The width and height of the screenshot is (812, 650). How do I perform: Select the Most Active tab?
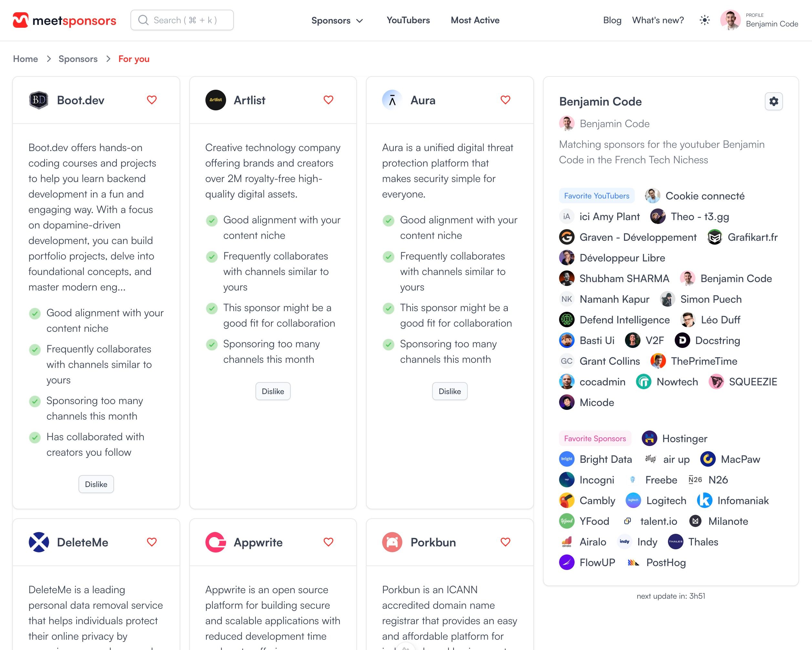point(475,20)
